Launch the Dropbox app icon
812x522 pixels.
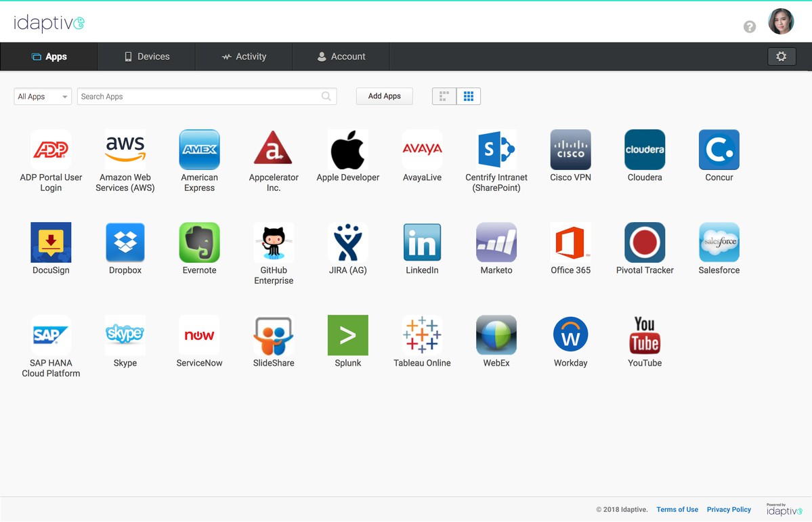coord(125,242)
